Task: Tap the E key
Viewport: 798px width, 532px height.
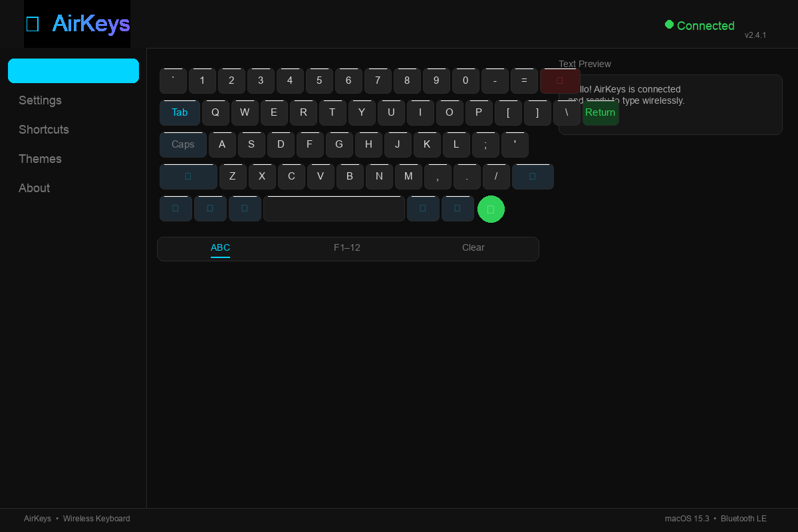Action: click(274, 112)
